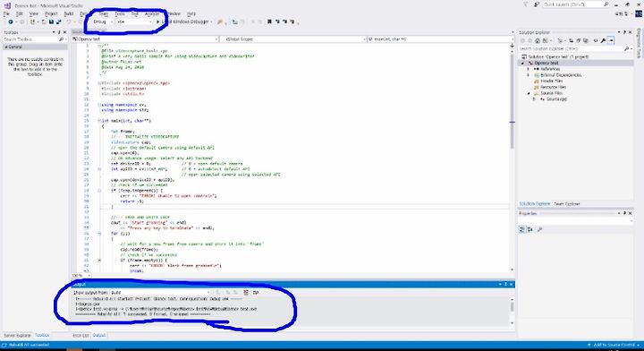Open the Team menu

[103, 13]
